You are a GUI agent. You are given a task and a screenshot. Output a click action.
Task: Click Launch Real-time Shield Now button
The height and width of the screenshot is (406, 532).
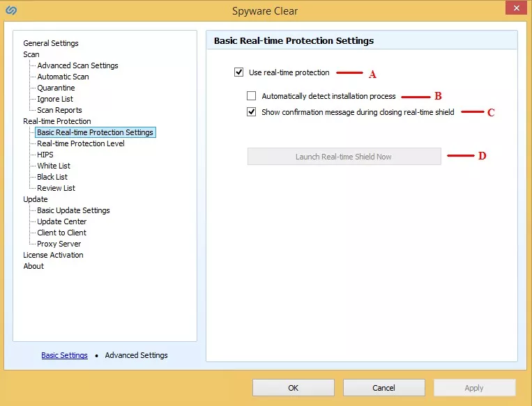(344, 157)
